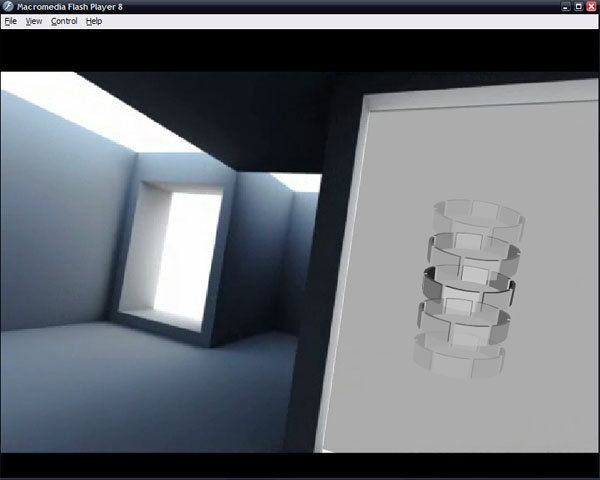Click the Flash Player title bar icon
The image size is (600, 480).
8,7
